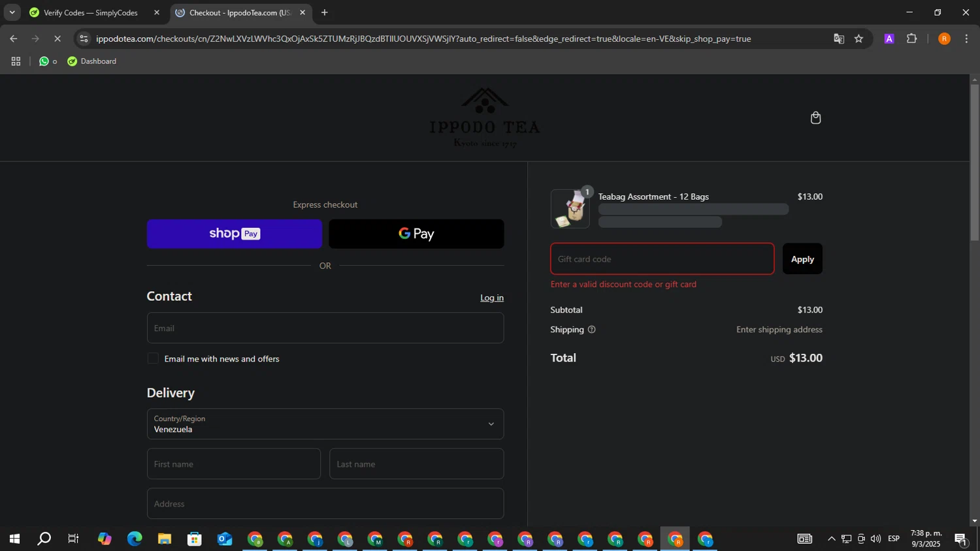
Task: Pay with Google Pay
Action: tap(416, 234)
